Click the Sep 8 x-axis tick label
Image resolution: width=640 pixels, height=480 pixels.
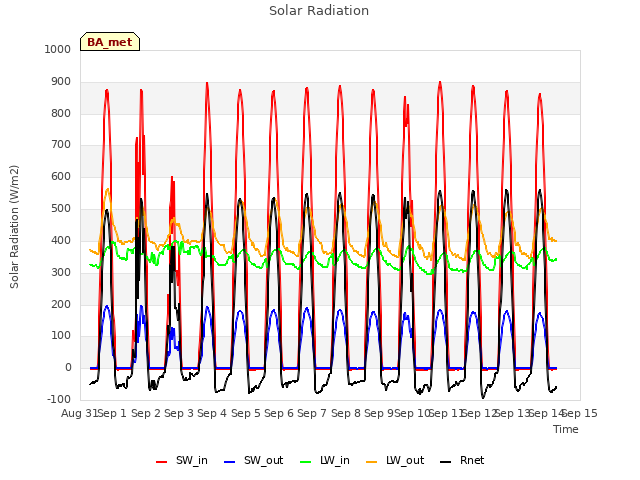[346, 413]
